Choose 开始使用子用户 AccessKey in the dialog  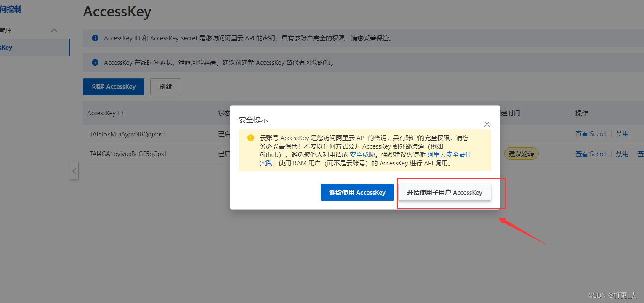tap(444, 192)
